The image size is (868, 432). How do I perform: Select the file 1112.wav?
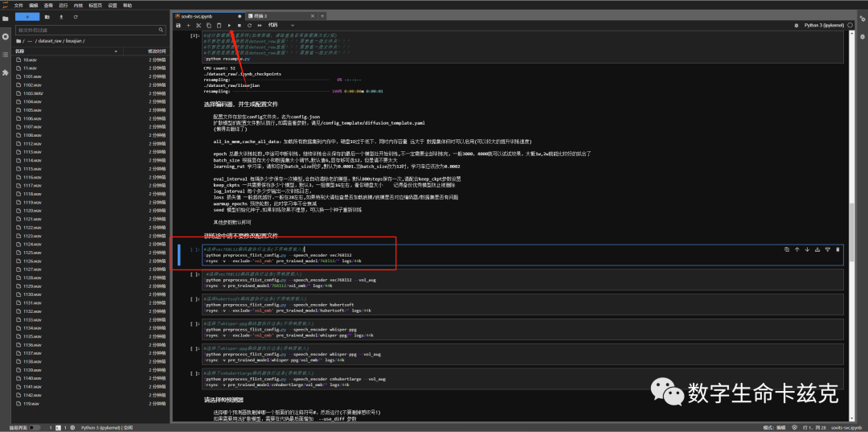coord(91,143)
